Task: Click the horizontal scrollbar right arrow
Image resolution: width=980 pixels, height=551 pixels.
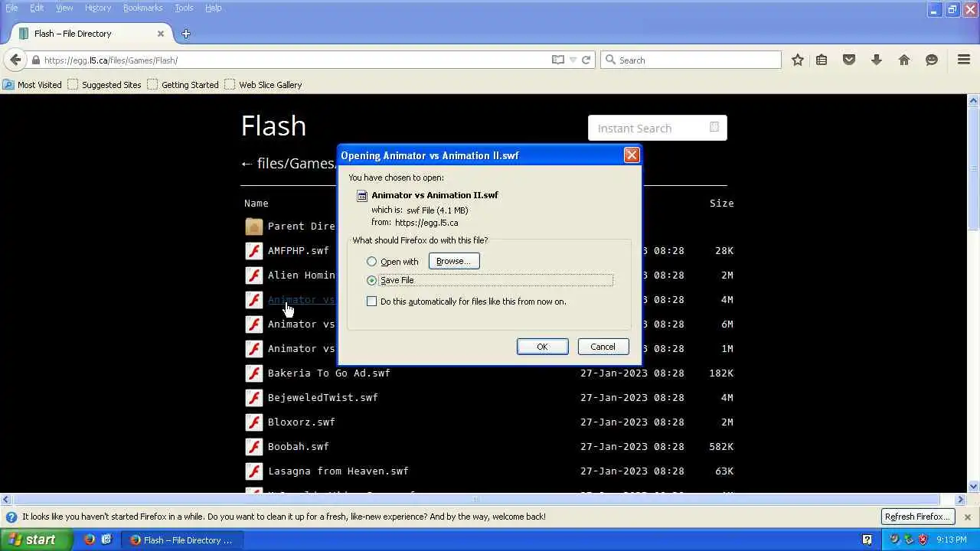Action: (961, 499)
